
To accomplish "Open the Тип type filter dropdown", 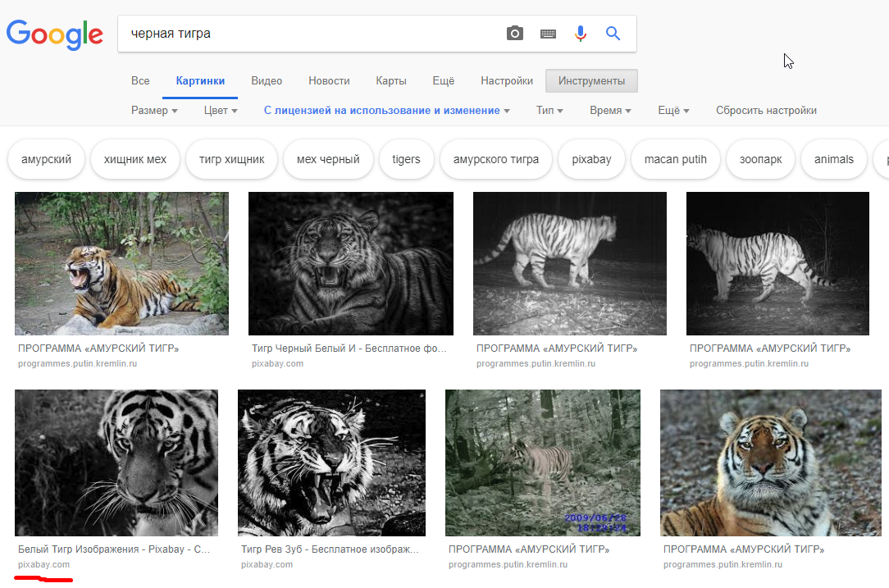I will point(549,111).
